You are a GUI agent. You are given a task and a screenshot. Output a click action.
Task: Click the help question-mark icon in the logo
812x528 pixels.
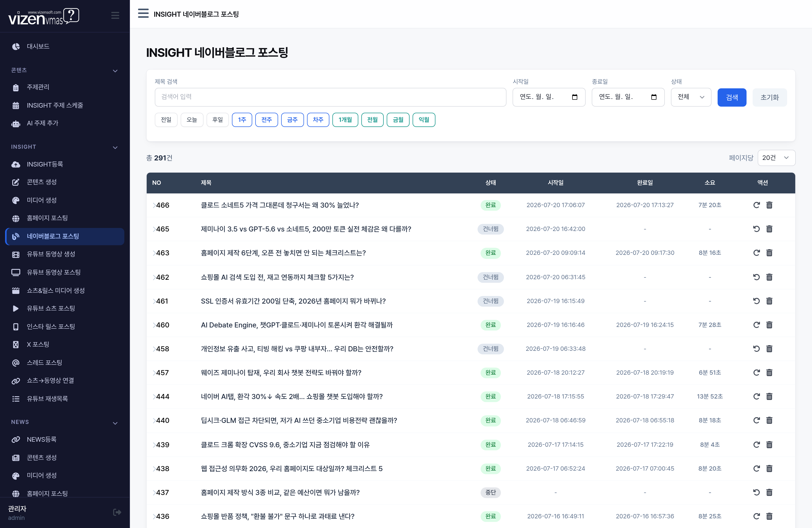click(x=71, y=15)
